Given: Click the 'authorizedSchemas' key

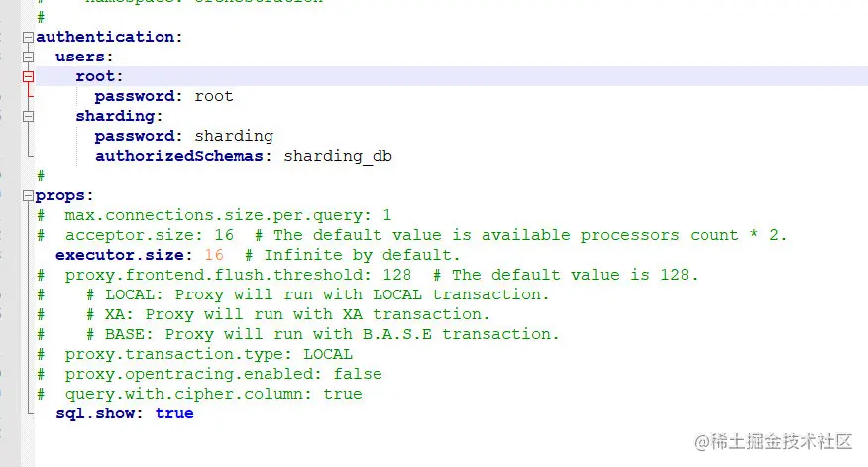Looking at the screenshot, I should pyautogui.click(x=179, y=156).
